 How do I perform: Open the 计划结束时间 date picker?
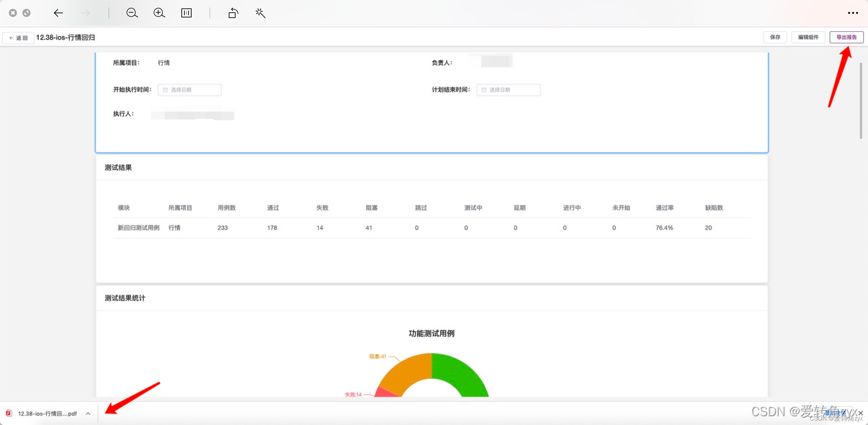pos(509,90)
